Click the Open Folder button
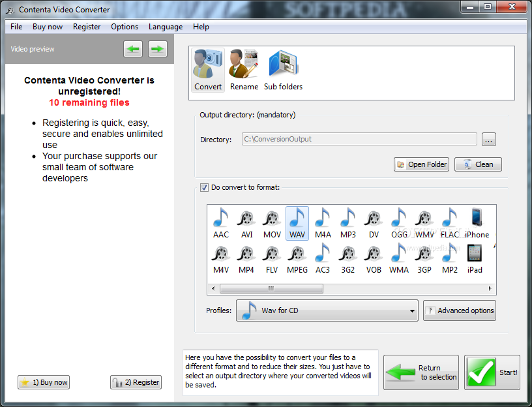Viewport: 532px width, 407px height. coord(421,164)
